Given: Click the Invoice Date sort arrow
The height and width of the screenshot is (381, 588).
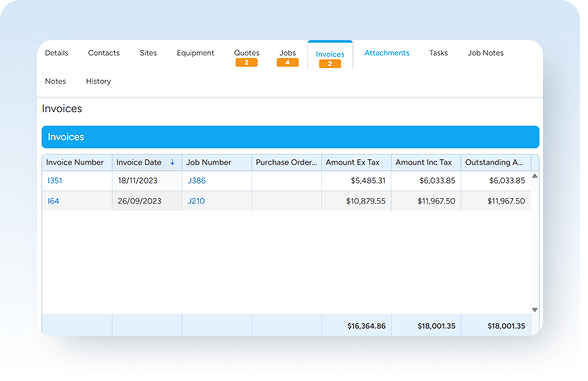Looking at the screenshot, I should pyautogui.click(x=172, y=162).
